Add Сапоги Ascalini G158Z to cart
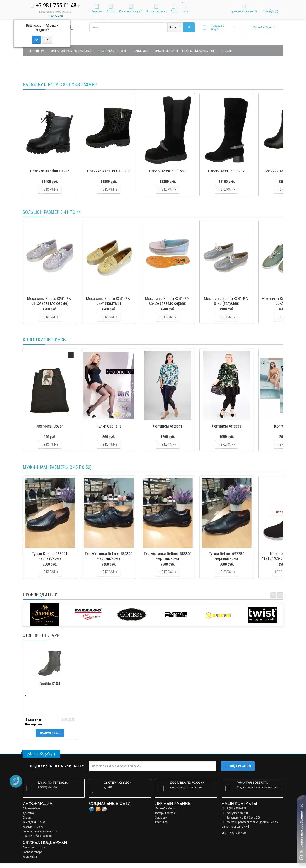The image size is (306, 868). coord(168,189)
